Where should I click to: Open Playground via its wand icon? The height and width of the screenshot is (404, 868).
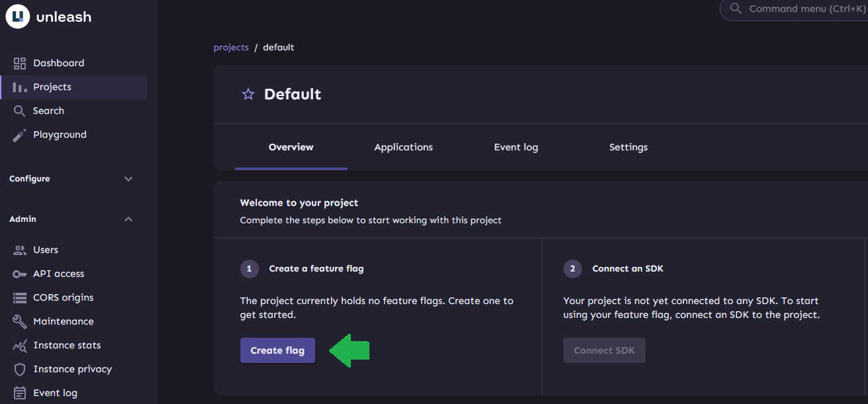(x=20, y=134)
